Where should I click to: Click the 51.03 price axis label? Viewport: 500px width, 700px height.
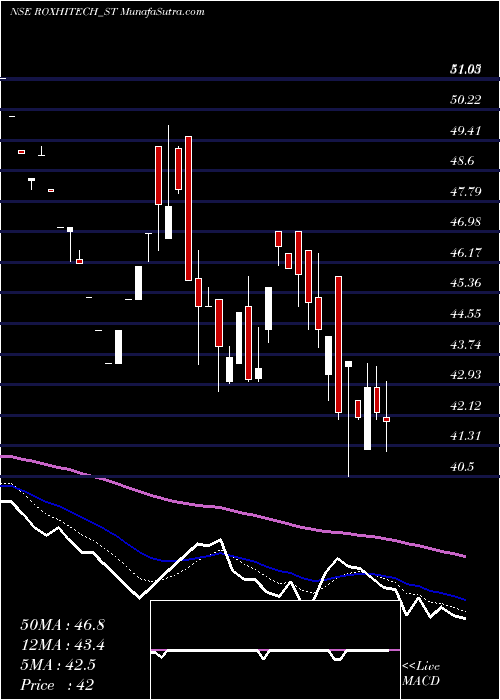466,69
